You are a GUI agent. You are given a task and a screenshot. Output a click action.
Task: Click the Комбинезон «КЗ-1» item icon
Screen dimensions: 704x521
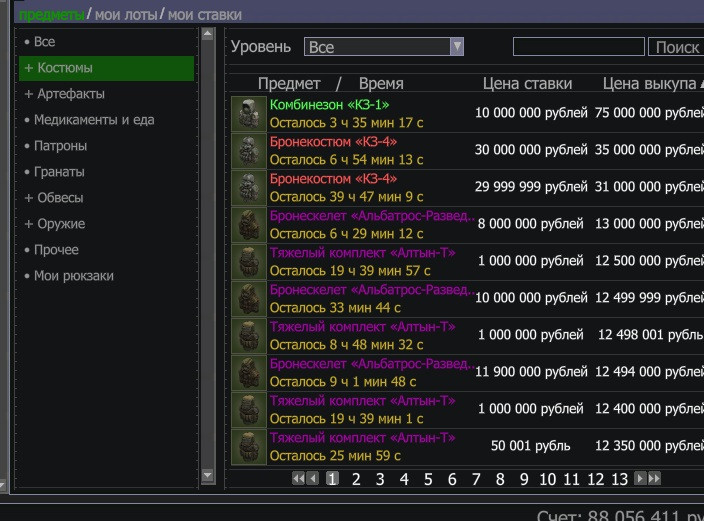click(249, 114)
